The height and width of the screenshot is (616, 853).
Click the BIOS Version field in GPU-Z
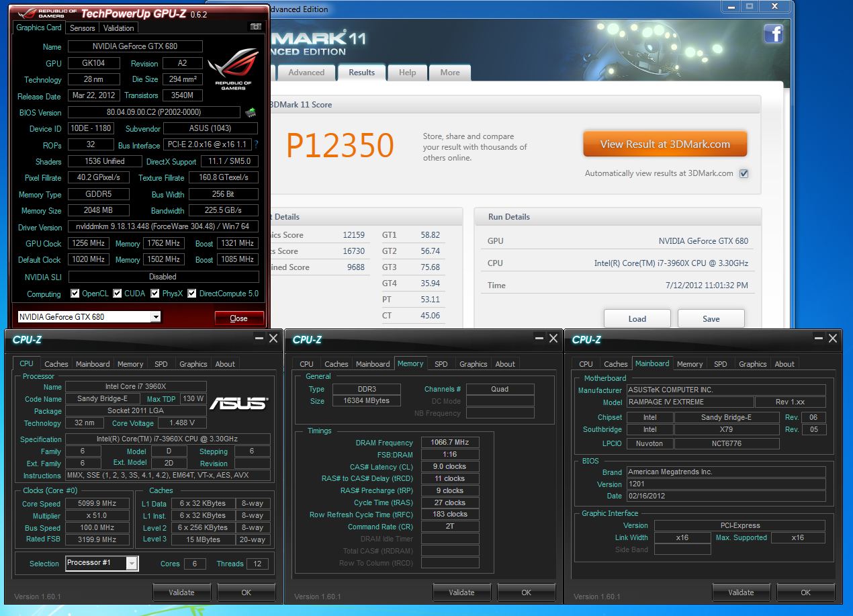tap(154, 112)
